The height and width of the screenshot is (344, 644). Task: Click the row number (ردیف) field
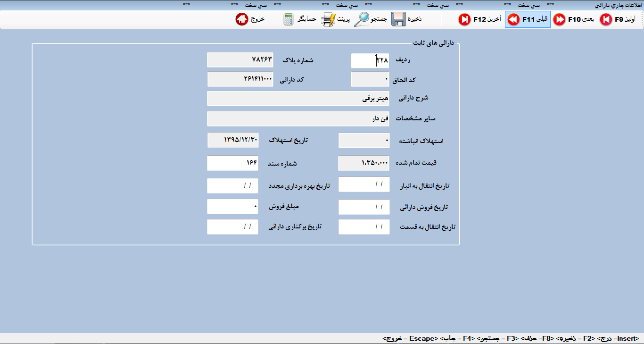click(x=370, y=60)
